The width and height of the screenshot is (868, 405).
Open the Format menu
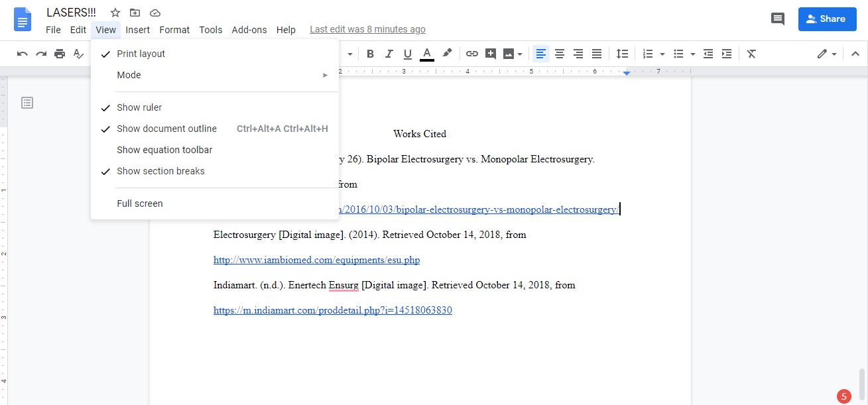point(174,30)
